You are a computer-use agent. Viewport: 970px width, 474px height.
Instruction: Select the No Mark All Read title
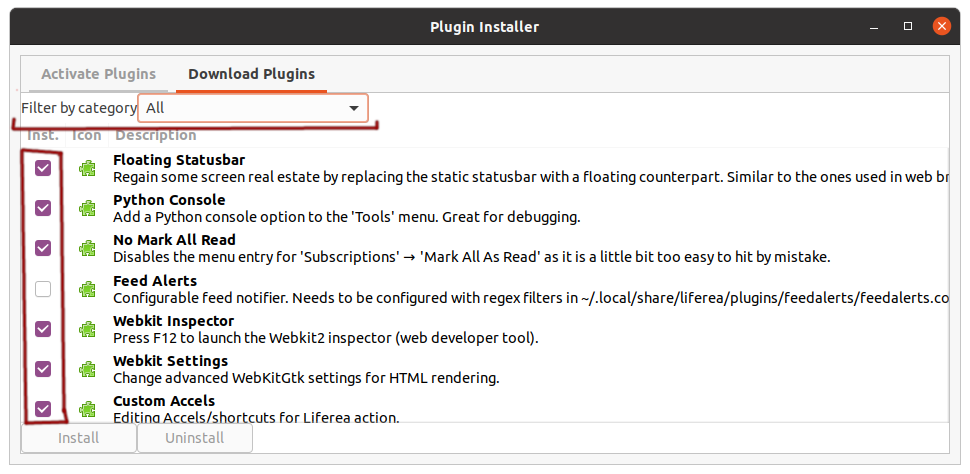pyautogui.click(x=174, y=240)
